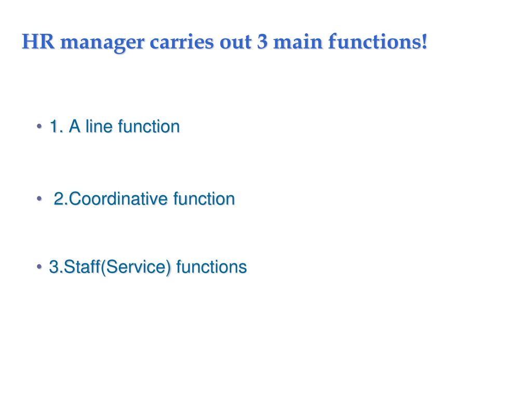
Task: Click the word 'main' in the title
Action: pyautogui.click(x=298, y=42)
